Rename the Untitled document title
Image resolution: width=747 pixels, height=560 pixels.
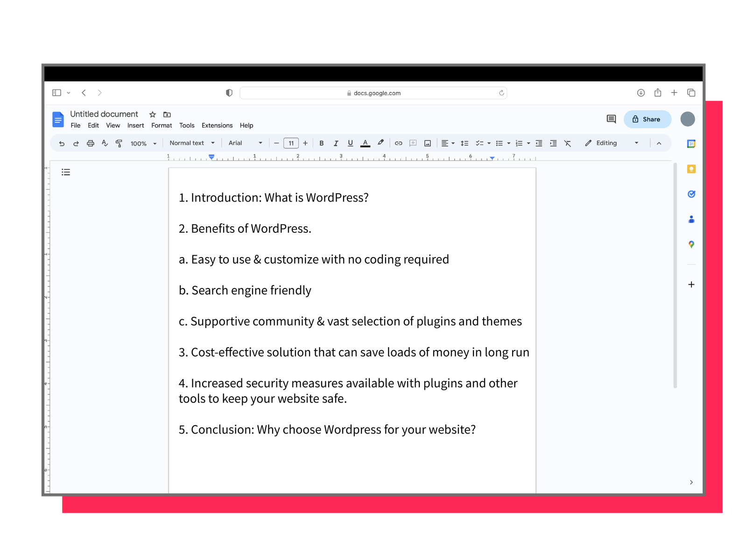pyautogui.click(x=104, y=114)
